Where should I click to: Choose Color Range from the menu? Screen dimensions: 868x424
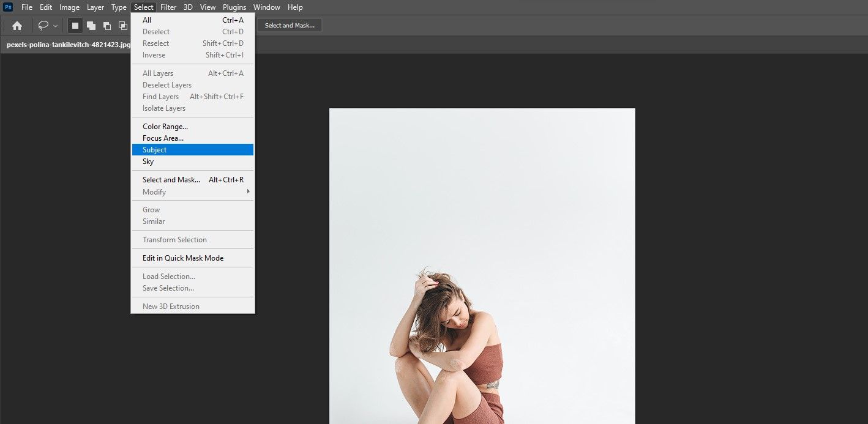pyautogui.click(x=165, y=126)
